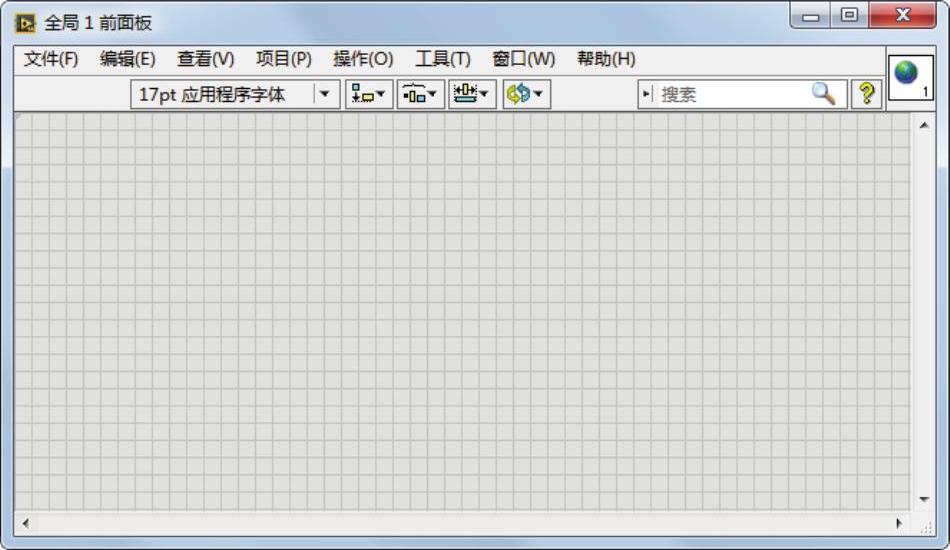Open the 项目(P) menu
Screen dimensions: 950x550
(284, 59)
